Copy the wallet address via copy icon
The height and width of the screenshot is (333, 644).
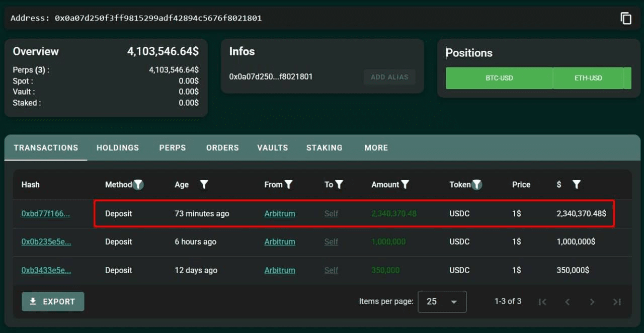click(625, 19)
